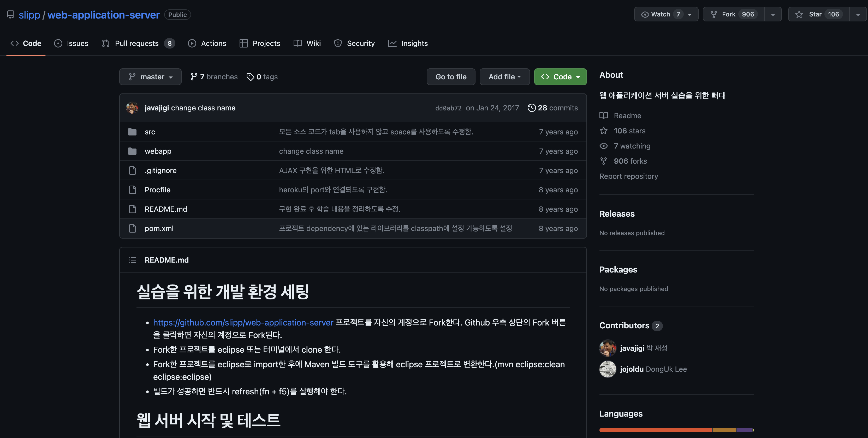This screenshot has height=438, width=868.
Task: Click the purple segment of language bar
Action: 745,430
